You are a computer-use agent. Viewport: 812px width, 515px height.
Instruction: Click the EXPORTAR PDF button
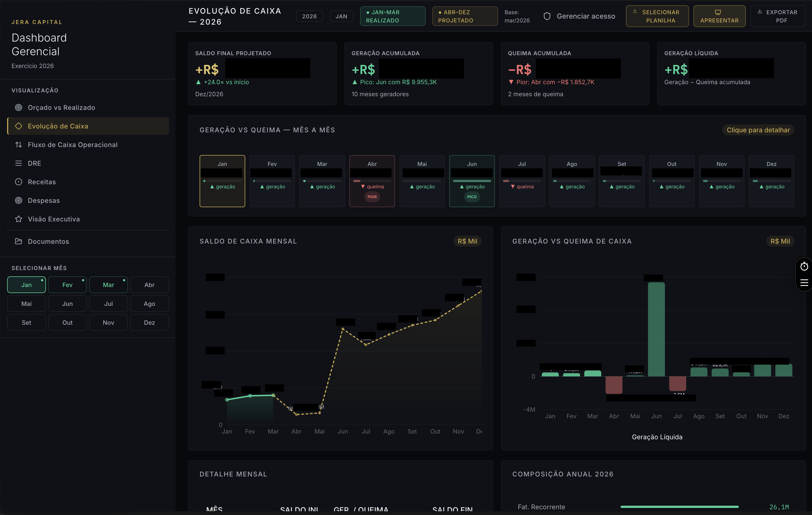pyautogui.click(x=778, y=16)
